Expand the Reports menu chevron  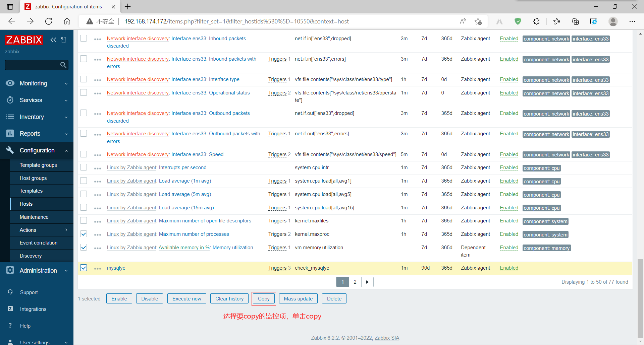tap(66, 134)
